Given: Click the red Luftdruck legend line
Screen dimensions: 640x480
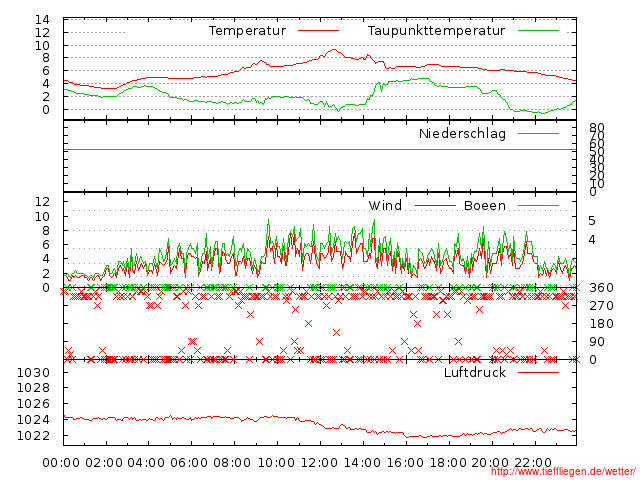Looking at the screenshot, I should [538, 372].
